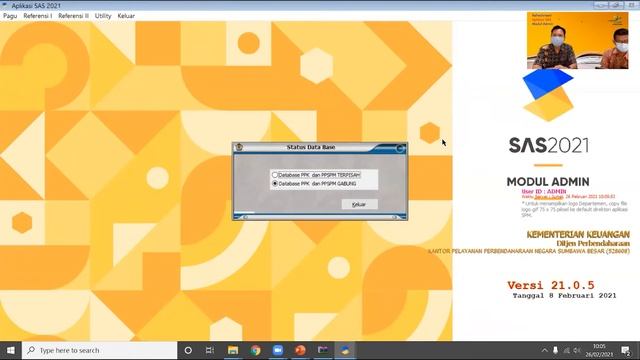Screen dimensions: 640x360
Task: Click the SAS 2021 blue-yellow logo
Action: (548, 95)
